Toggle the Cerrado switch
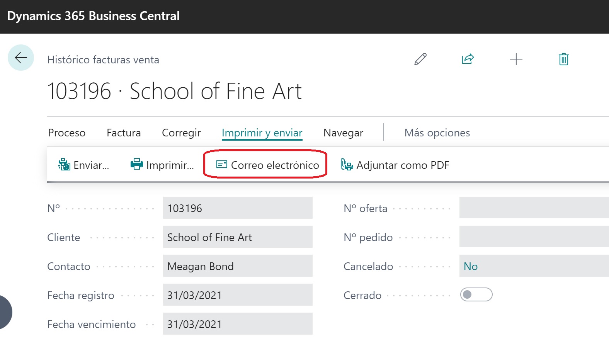 476,294
